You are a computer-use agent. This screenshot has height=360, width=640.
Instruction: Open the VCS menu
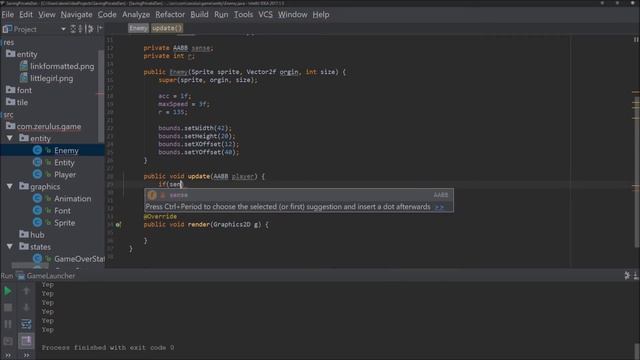pos(265,15)
